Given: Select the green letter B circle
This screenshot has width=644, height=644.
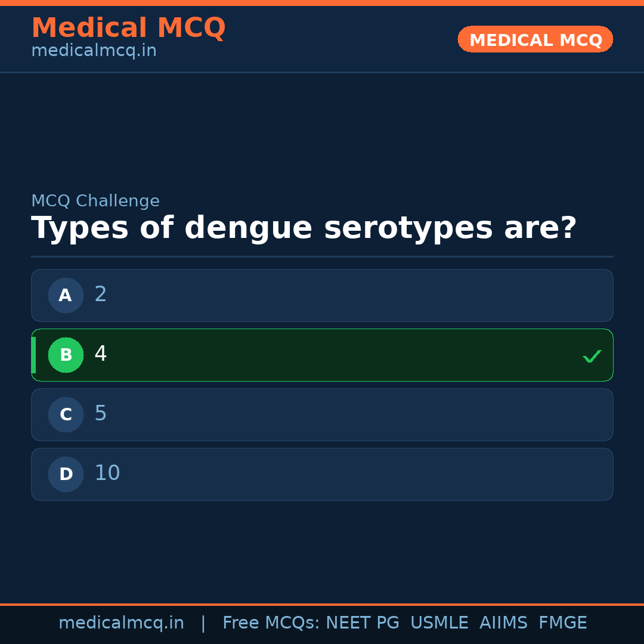Looking at the screenshot, I should (66, 355).
